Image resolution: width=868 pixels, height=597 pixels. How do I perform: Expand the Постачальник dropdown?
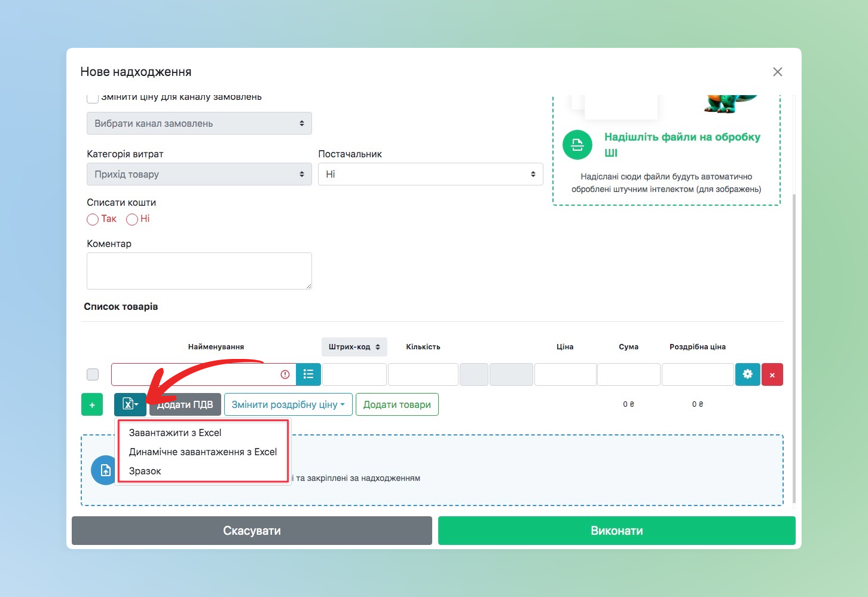(x=430, y=175)
